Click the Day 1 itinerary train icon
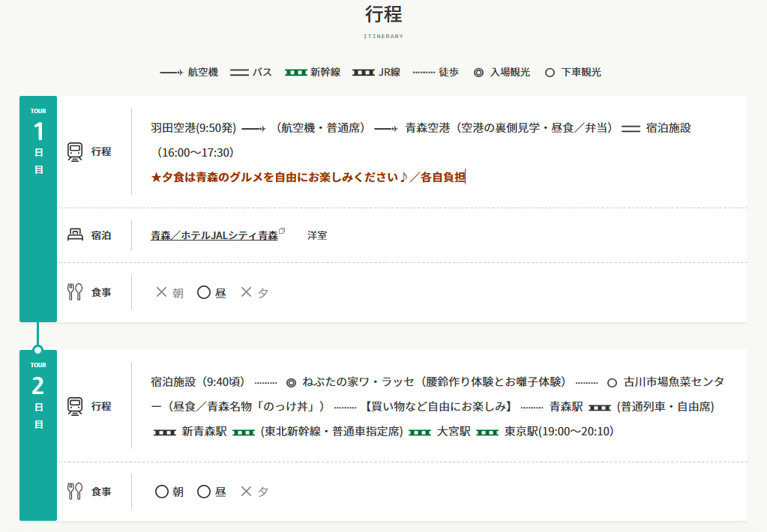Image resolution: width=767 pixels, height=532 pixels. pos(76,151)
